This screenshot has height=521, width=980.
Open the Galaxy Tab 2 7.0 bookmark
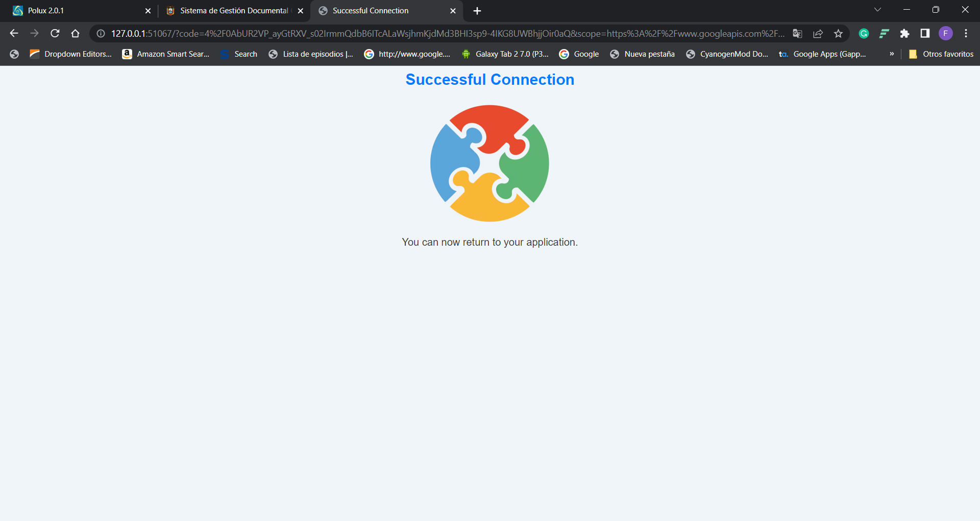(505, 54)
